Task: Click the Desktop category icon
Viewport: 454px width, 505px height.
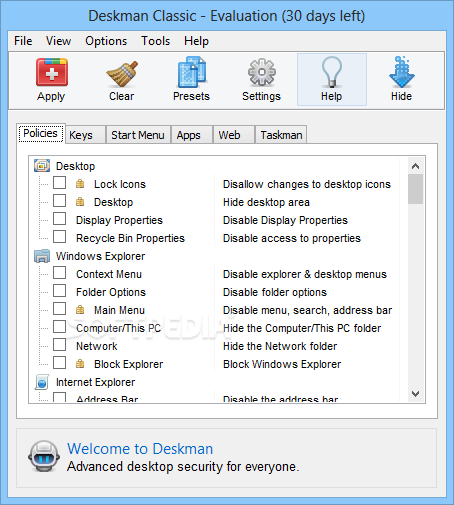Action: pos(42,166)
